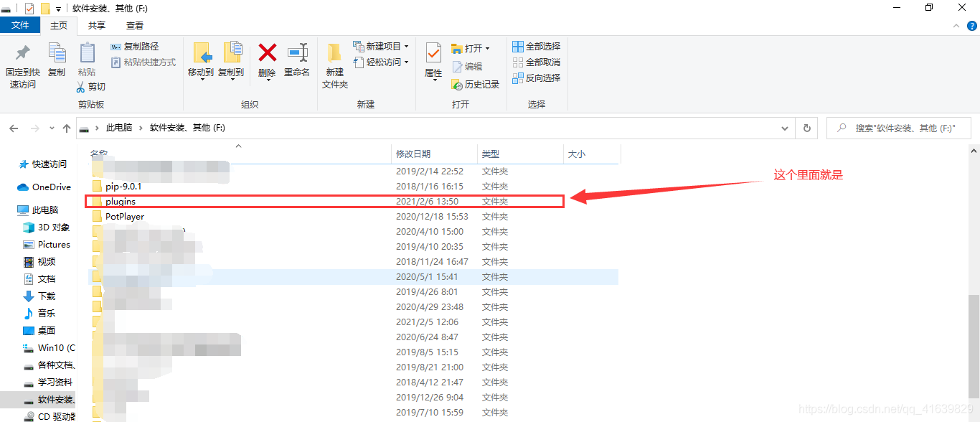The height and width of the screenshot is (422, 980).
Task: Open Videos (视频) in the sidebar
Action: click(x=39, y=262)
